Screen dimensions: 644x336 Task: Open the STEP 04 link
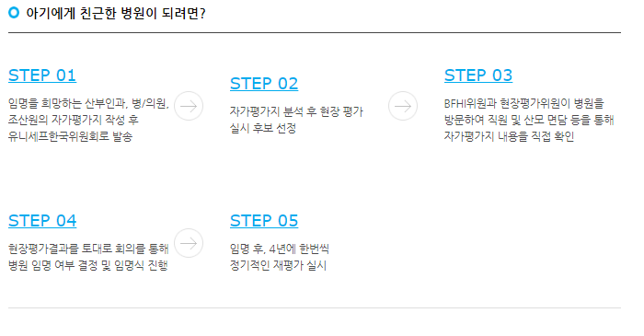[42, 221]
